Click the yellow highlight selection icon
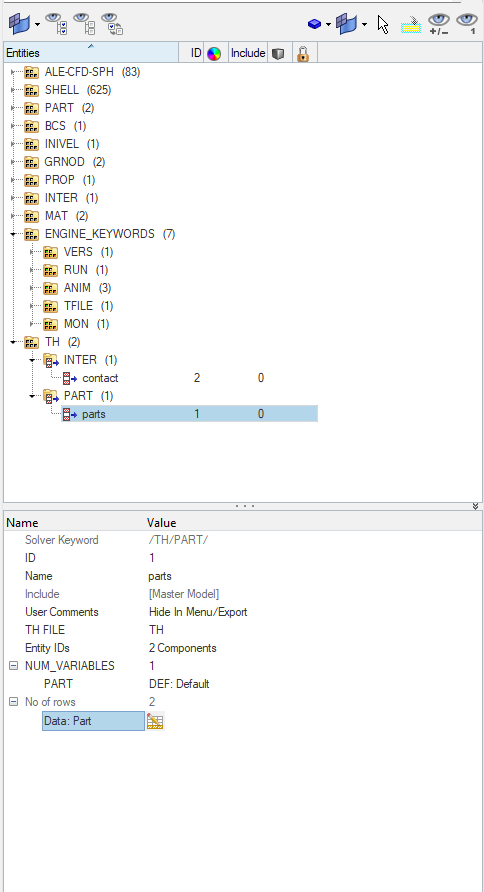The image size is (484, 892). click(x=411, y=24)
